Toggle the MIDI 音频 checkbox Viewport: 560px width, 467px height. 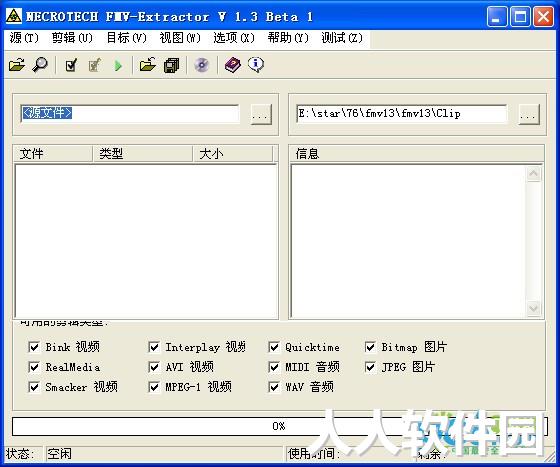click(274, 367)
